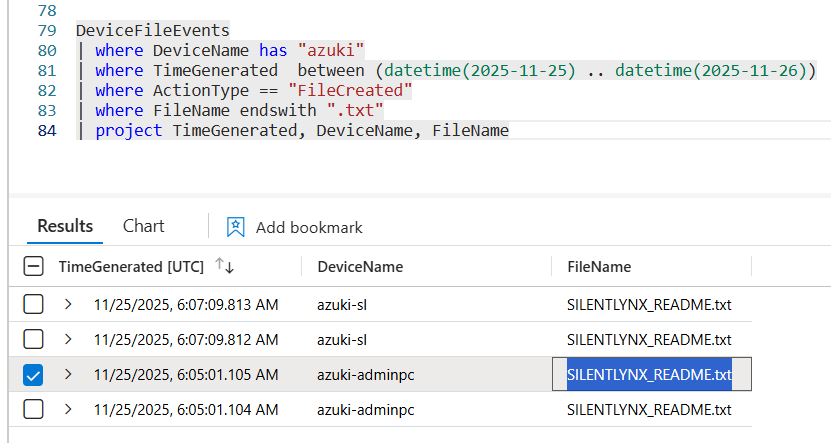The height and width of the screenshot is (443, 831).
Task: Check the row for 6:07:09.812 AM
Action: [x=33, y=340]
